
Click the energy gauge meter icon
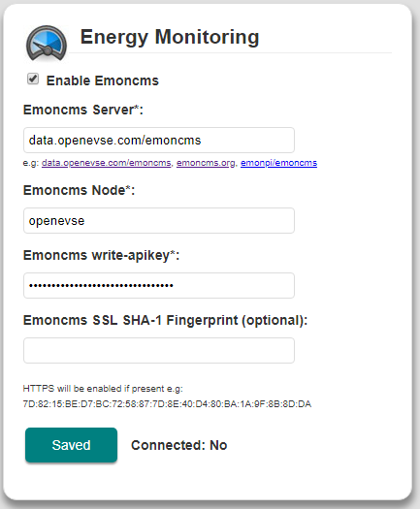(x=47, y=44)
